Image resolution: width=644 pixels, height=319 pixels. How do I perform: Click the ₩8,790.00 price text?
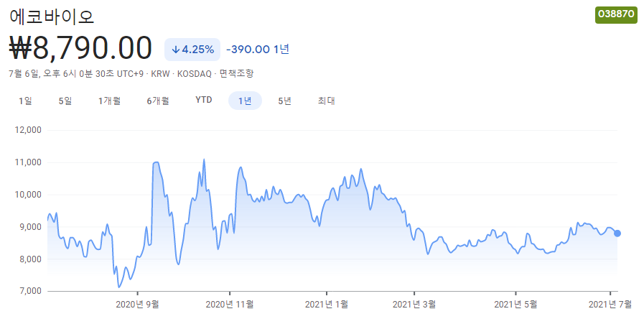pos(80,49)
